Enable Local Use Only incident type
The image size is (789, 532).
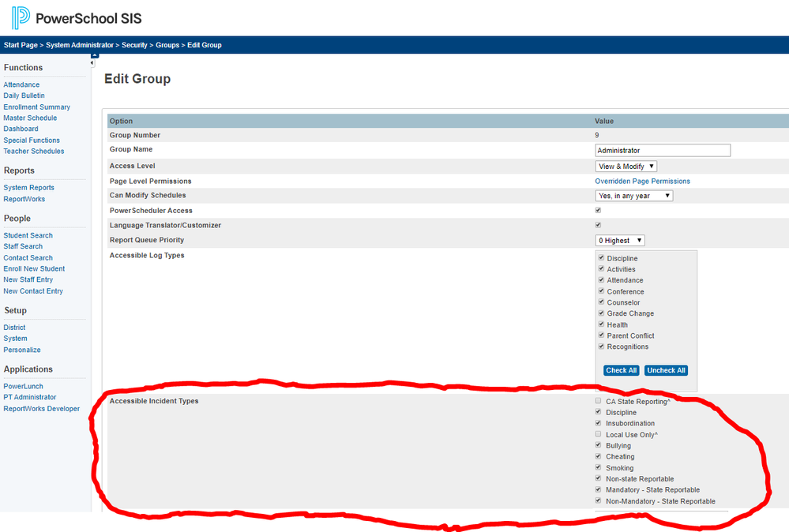click(598, 434)
